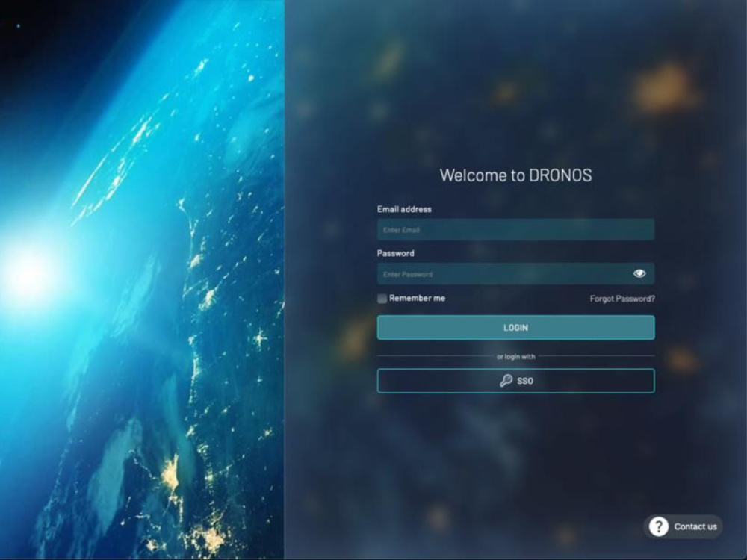Click the 'Password' field label
The height and width of the screenshot is (560, 747).
tap(395, 253)
